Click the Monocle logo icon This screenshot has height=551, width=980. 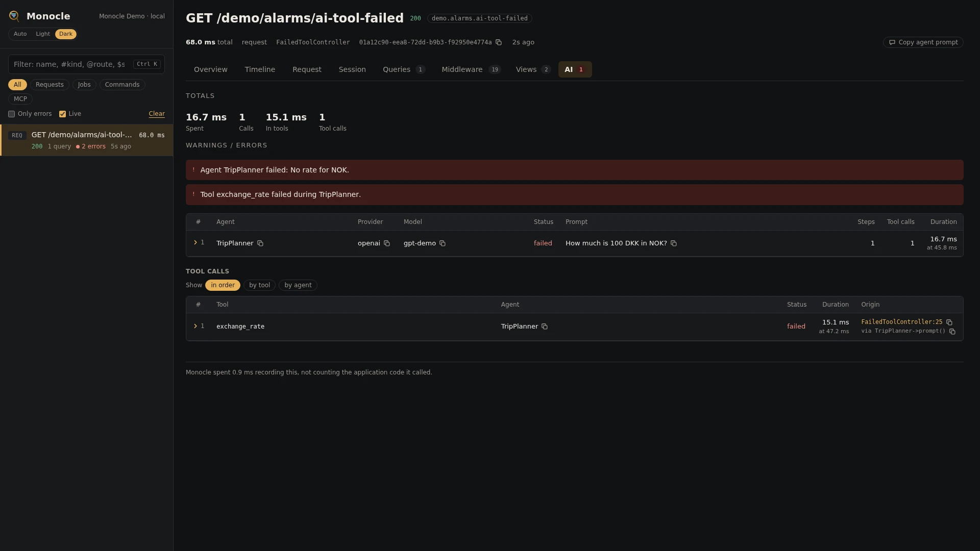pos(14,16)
